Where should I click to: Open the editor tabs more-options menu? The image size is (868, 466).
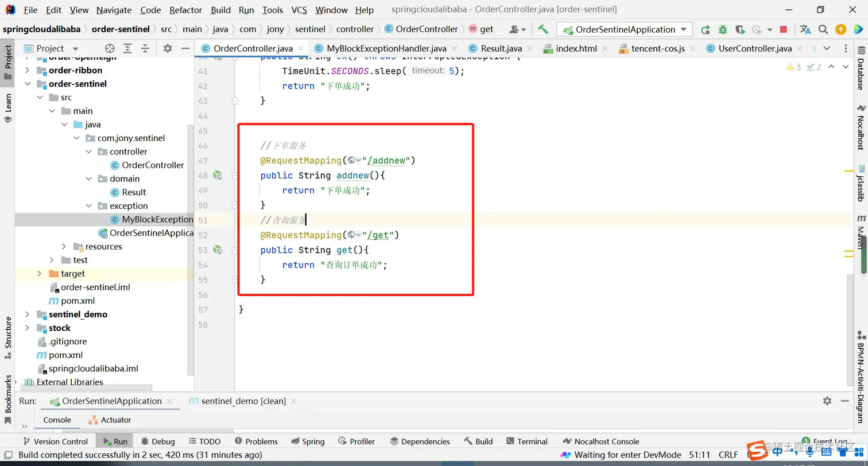[x=846, y=48]
